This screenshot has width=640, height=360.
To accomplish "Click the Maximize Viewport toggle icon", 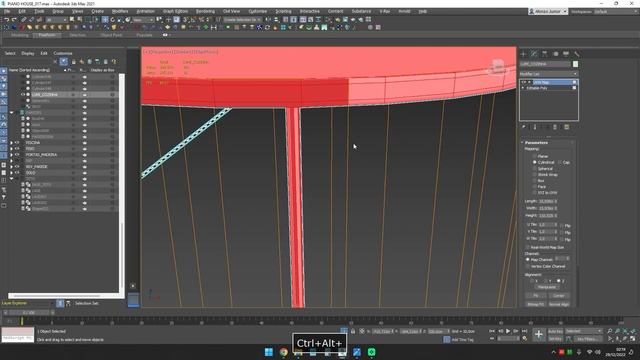I will 633,338.
